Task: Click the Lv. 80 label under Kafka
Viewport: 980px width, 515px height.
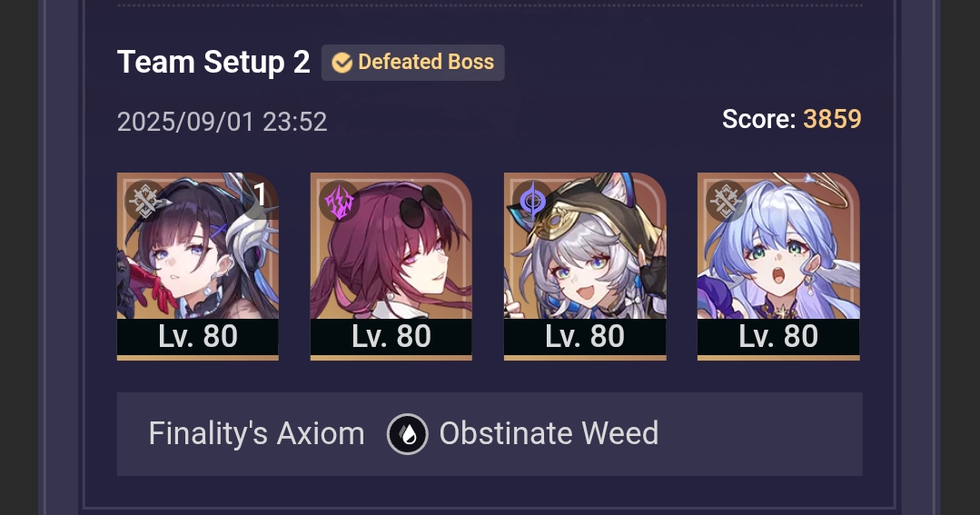Action: tap(391, 337)
